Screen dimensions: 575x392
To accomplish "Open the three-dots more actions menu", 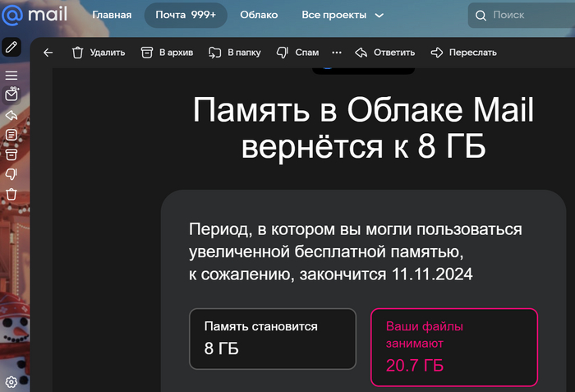I will pos(337,53).
